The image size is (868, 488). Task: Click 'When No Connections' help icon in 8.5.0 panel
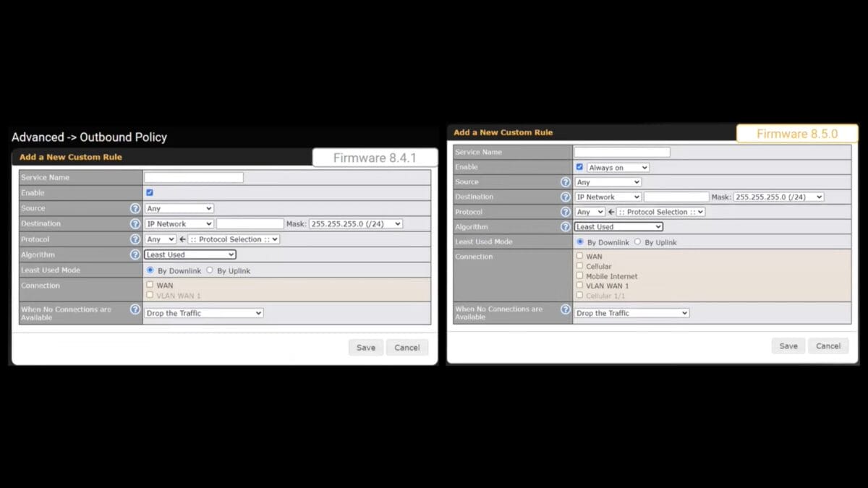566,309
